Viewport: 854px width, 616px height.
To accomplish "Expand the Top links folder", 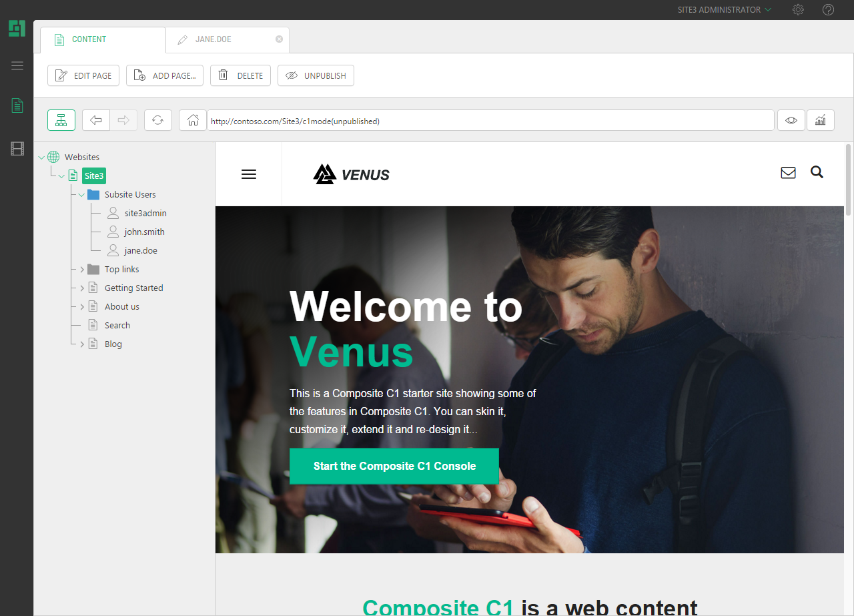I will click(82, 270).
